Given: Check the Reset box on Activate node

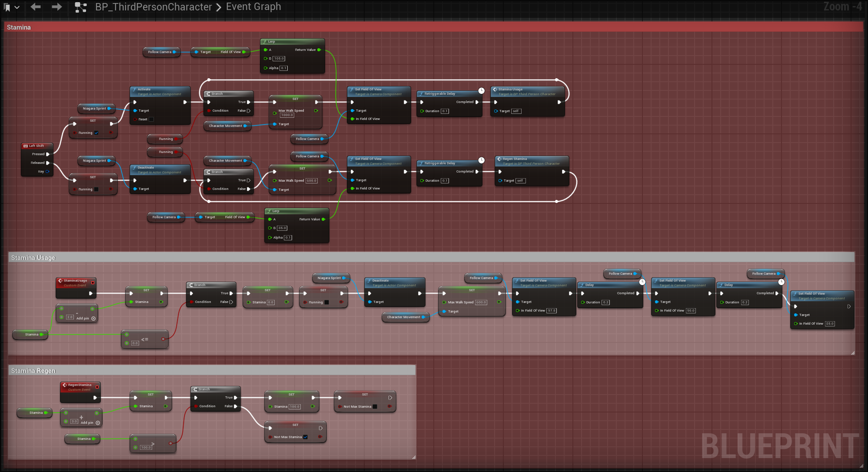Looking at the screenshot, I should point(151,120).
